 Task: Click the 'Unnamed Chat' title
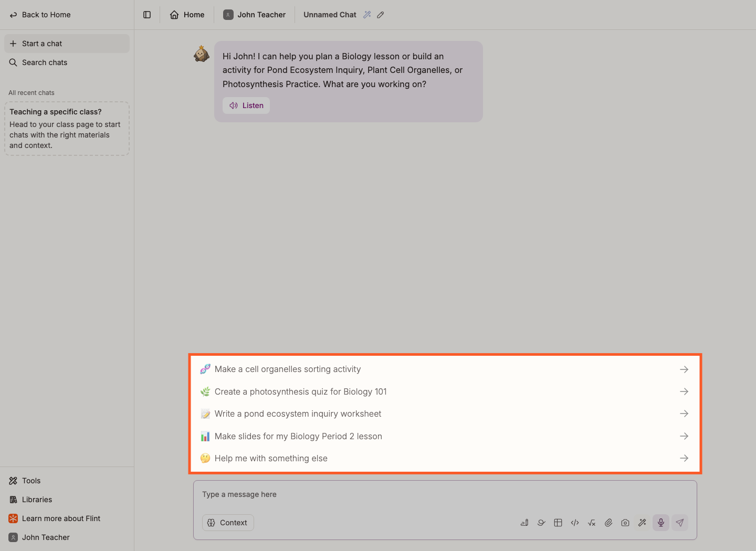[x=330, y=15]
